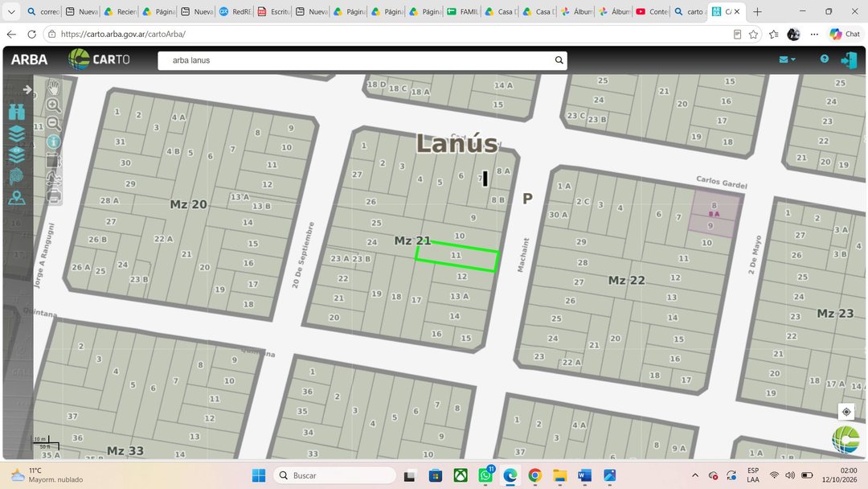Open the map layers panel

coord(17,134)
